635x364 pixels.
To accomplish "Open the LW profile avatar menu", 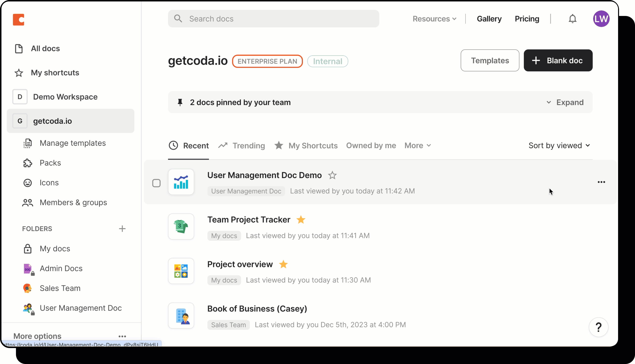I will click(601, 19).
